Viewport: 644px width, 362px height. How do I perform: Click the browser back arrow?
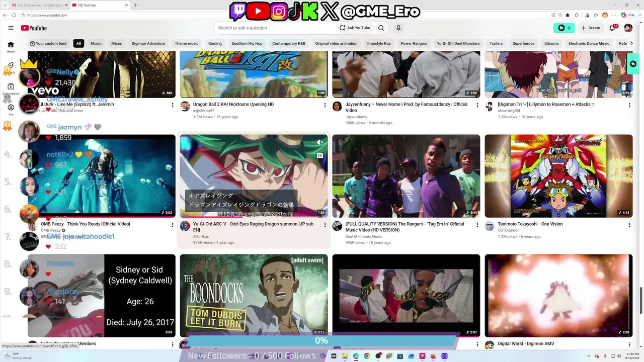click(x=6, y=15)
